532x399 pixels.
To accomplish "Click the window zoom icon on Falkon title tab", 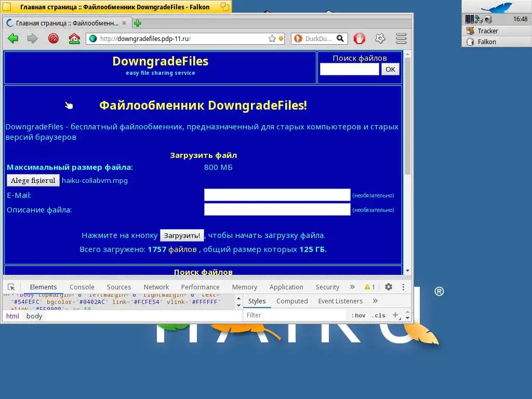I will tap(225, 6).
